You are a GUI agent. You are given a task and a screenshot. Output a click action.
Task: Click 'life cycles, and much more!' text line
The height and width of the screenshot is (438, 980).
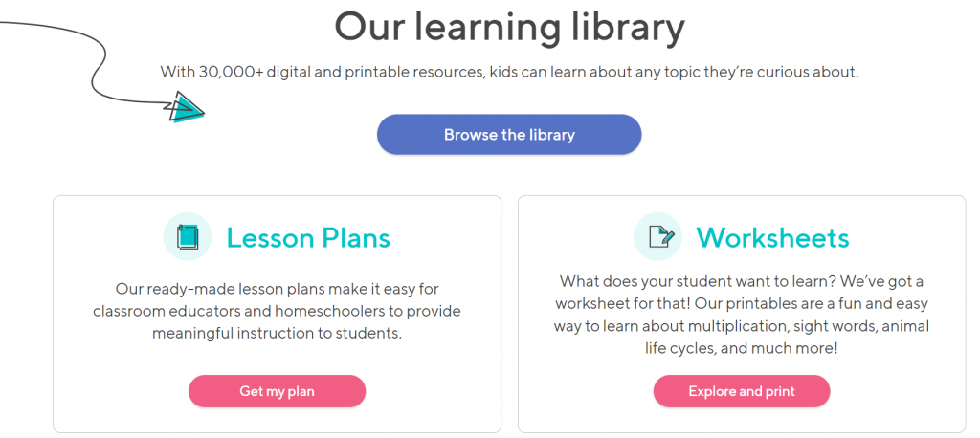pyautogui.click(x=742, y=348)
